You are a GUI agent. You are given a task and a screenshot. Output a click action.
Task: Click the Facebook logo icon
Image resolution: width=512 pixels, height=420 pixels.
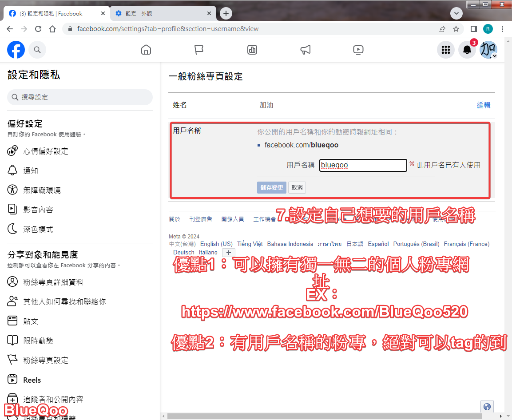click(x=16, y=50)
